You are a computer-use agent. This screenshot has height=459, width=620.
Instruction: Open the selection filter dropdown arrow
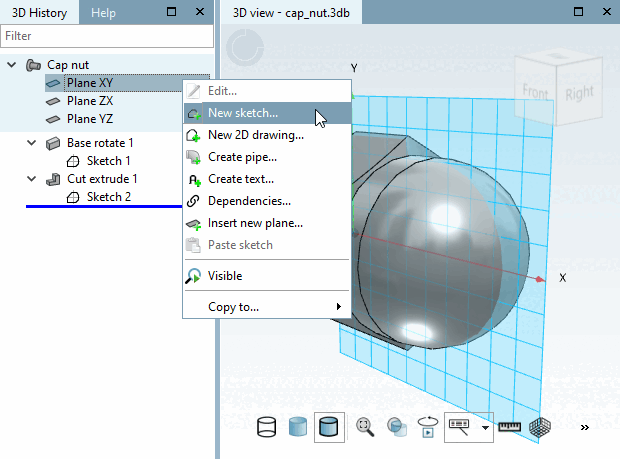(x=485, y=427)
